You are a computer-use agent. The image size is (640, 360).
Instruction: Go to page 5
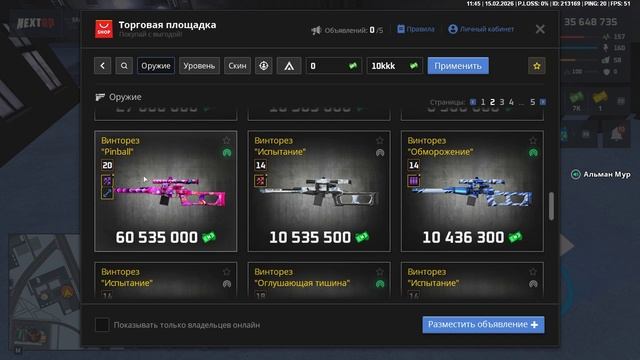(532, 102)
